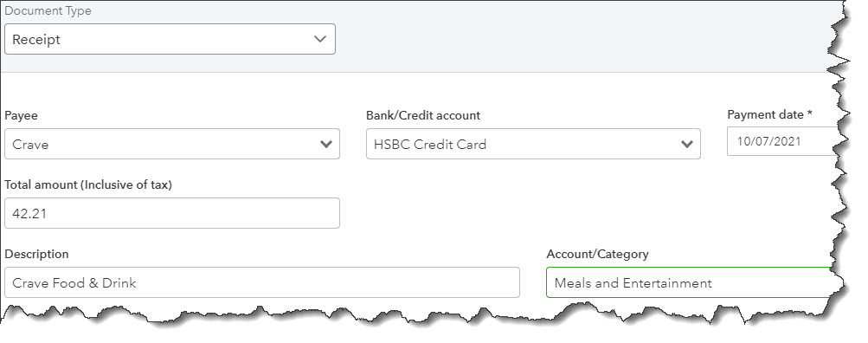Click the Bank/Credit account label
Viewport: 868px width, 343px height.
coord(423,116)
